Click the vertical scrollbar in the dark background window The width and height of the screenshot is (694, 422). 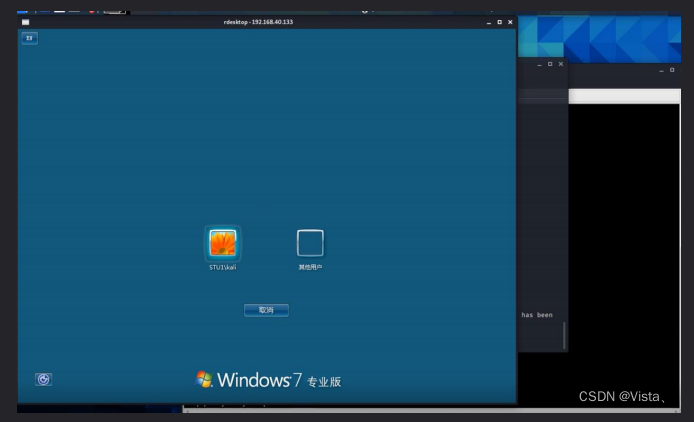(564, 335)
